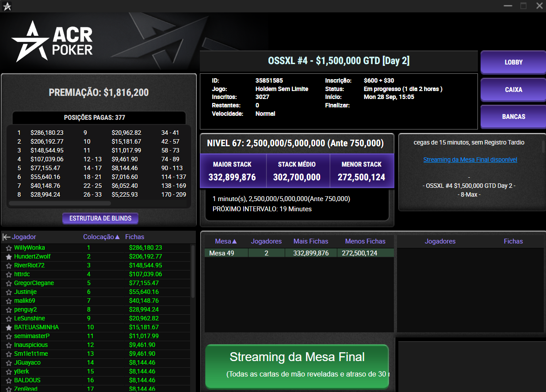Image resolution: width=546 pixels, height=392 pixels.
Task: Click info message panel scrollbar
Action: pos(543,147)
